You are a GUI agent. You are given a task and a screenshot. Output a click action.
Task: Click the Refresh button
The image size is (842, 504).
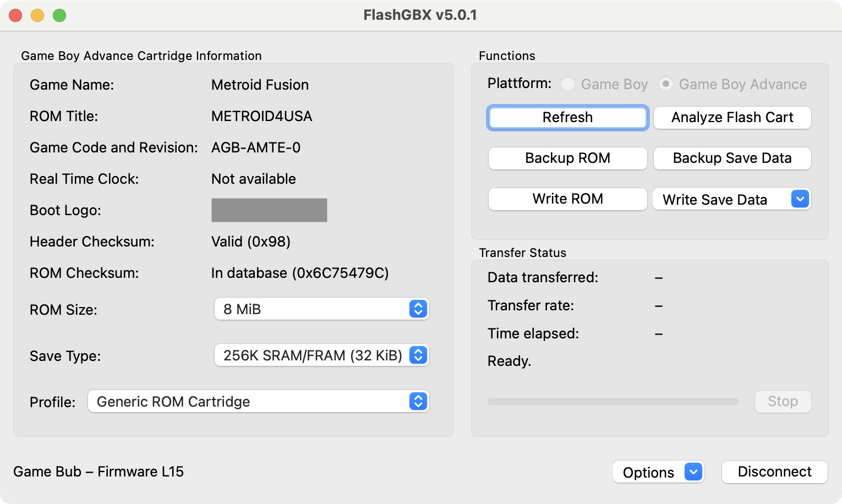(567, 118)
